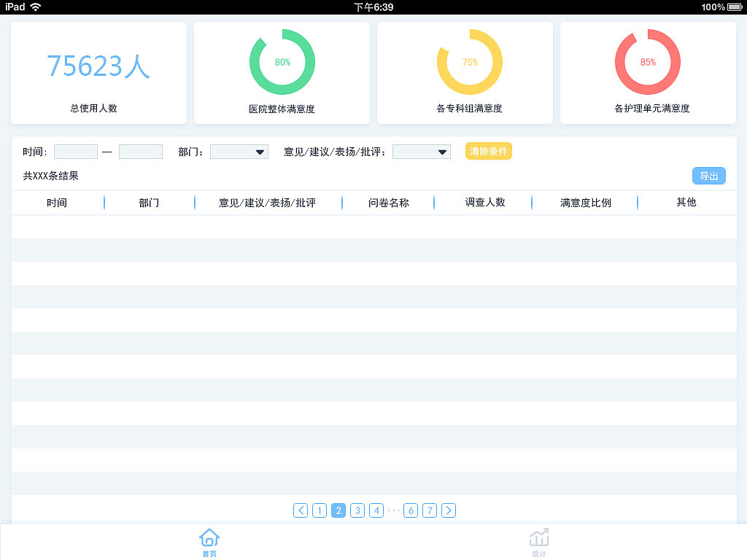This screenshot has height=560, width=747.
Task: Click the yellow 75% specialty group satisfaction ring
Action: coord(469,62)
